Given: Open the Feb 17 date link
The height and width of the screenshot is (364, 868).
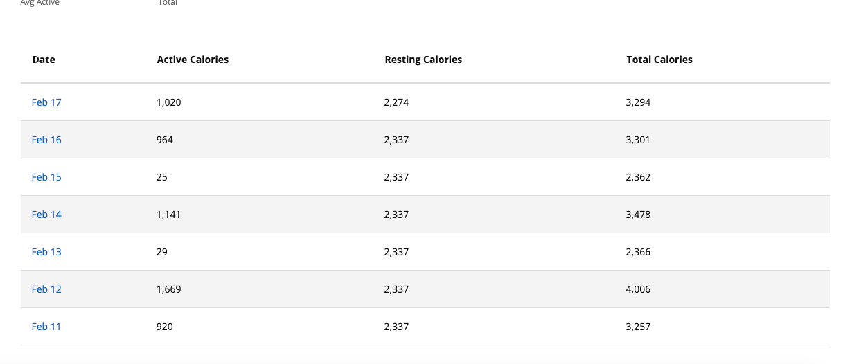Looking at the screenshot, I should pos(46,102).
